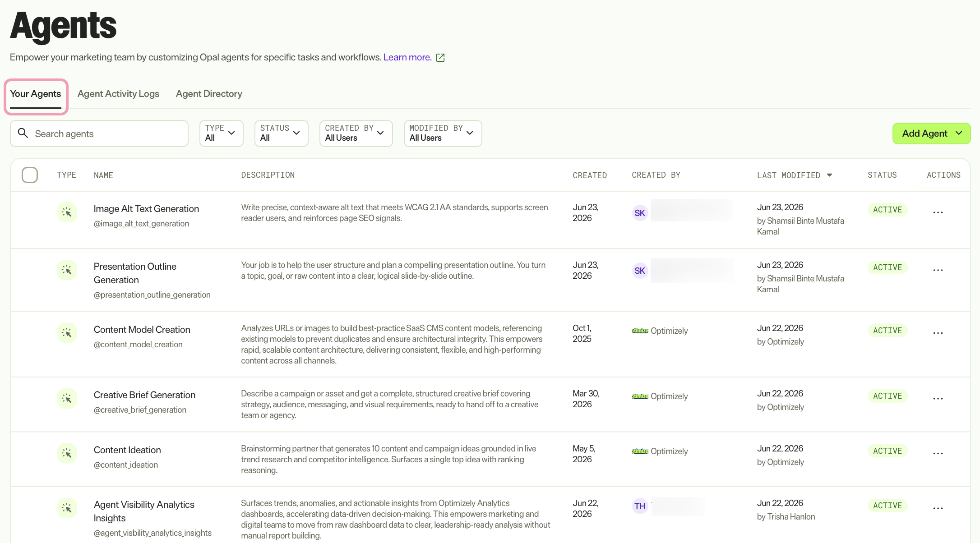
Task: Click the Content Model Creation agent type icon
Action: [x=67, y=333]
